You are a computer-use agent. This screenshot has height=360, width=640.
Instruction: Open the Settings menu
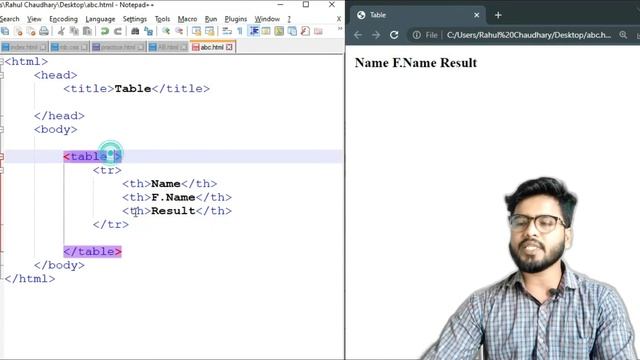[x=135, y=19]
